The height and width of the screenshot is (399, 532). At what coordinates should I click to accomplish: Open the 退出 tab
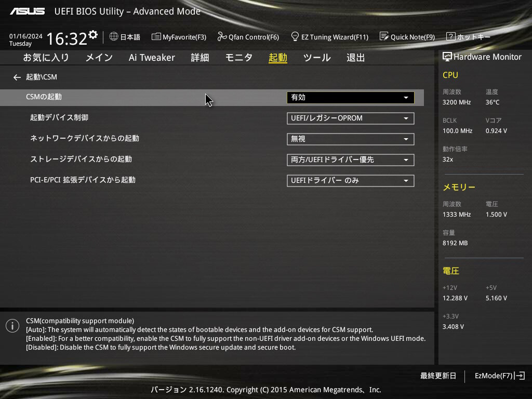pyautogui.click(x=355, y=58)
